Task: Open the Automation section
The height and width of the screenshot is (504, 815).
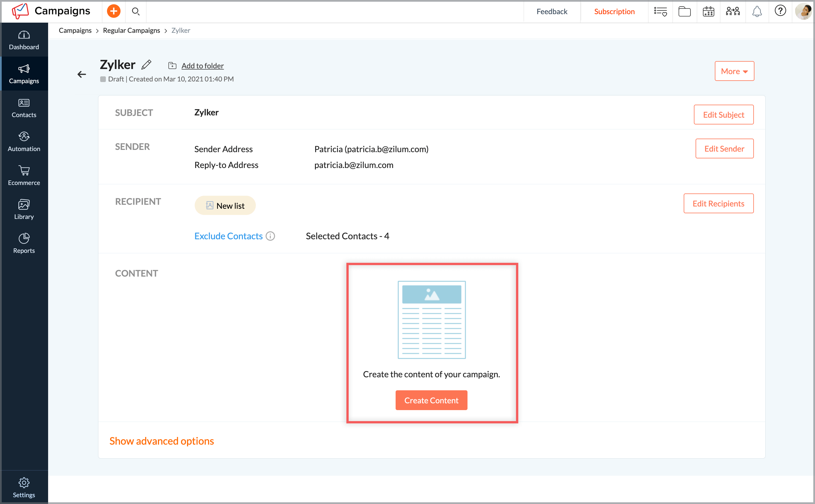Action: pos(24,141)
